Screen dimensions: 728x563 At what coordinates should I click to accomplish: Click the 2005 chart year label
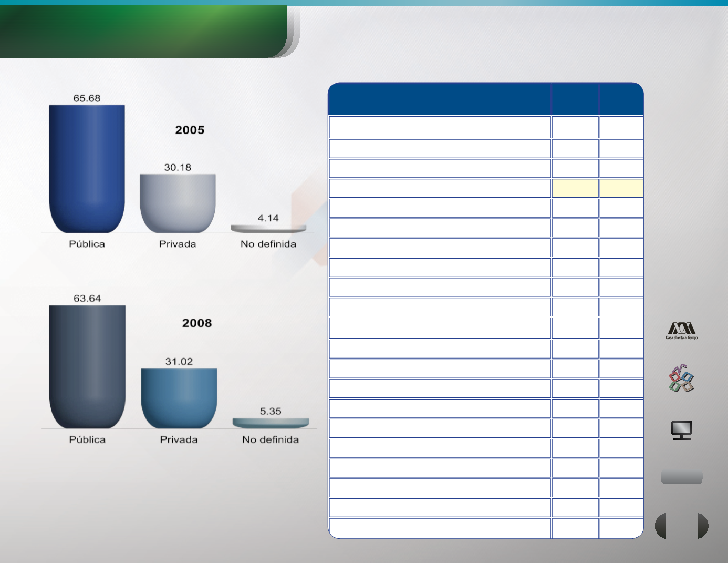(x=190, y=130)
